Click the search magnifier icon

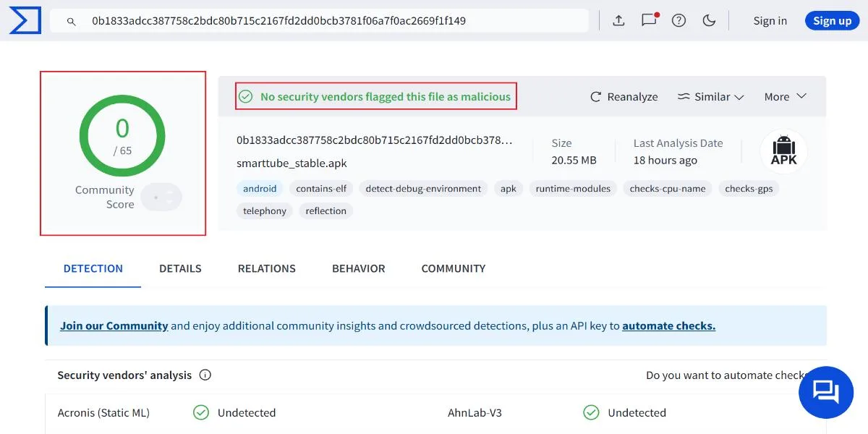[72, 22]
